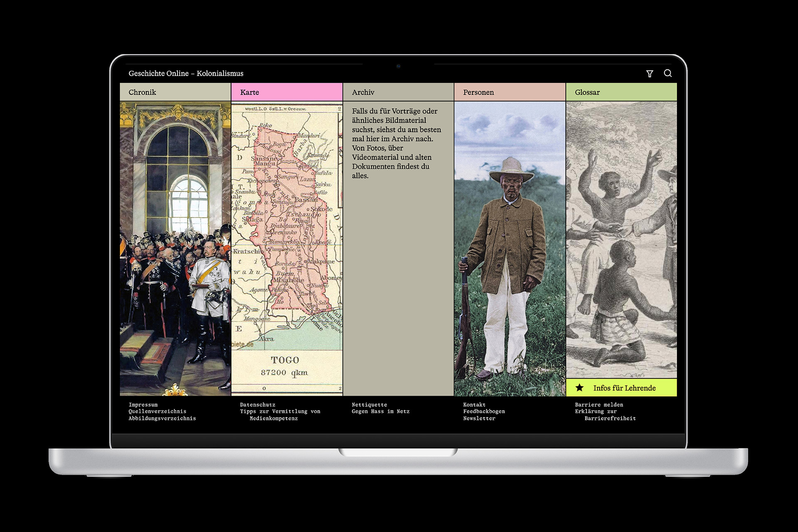Click the Barriere melden link
The height and width of the screenshot is (532, 798).
coord(599,404)
